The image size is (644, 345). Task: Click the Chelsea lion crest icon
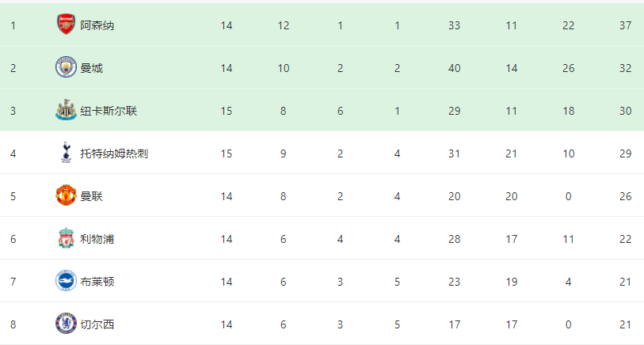66,324
